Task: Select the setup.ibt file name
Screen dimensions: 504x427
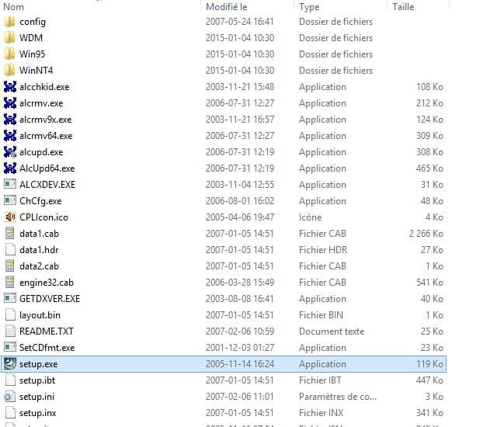Action: 37,380
